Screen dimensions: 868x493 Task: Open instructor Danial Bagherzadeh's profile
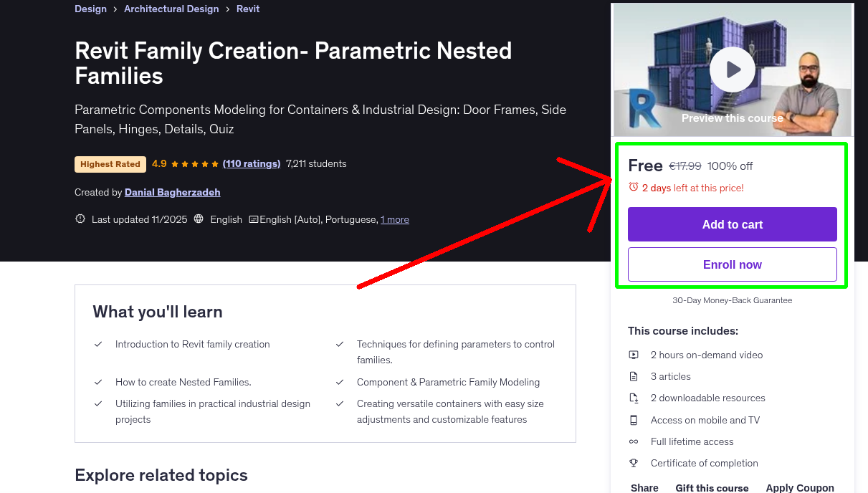click(172, 191)
